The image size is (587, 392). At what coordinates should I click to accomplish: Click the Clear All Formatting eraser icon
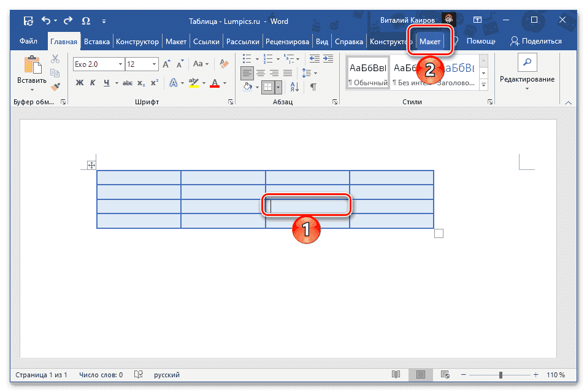(x=224, y=64)
